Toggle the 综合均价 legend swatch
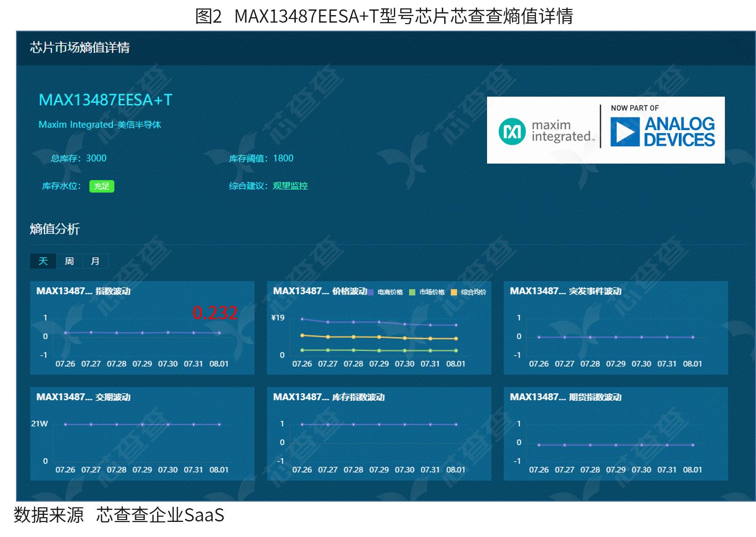 click(x=454, y=292)
